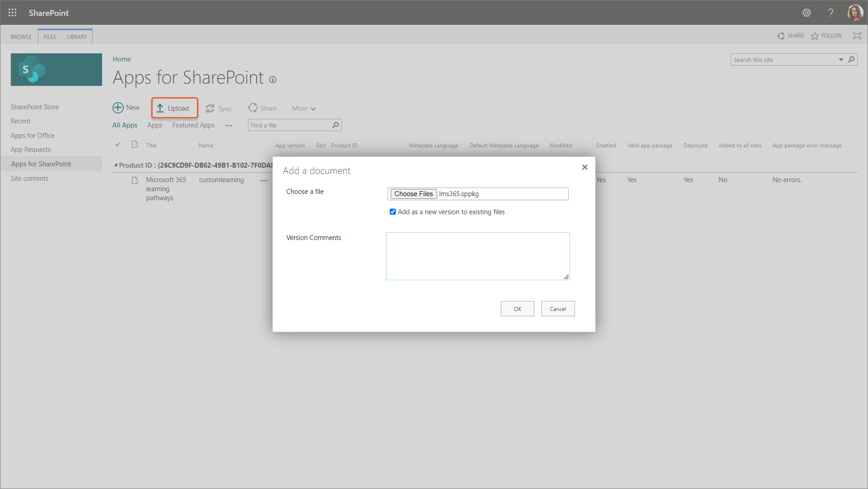Open the search scope dropdown arrow
This screenshot has height=489, width=868.
[x=841, y=60]
